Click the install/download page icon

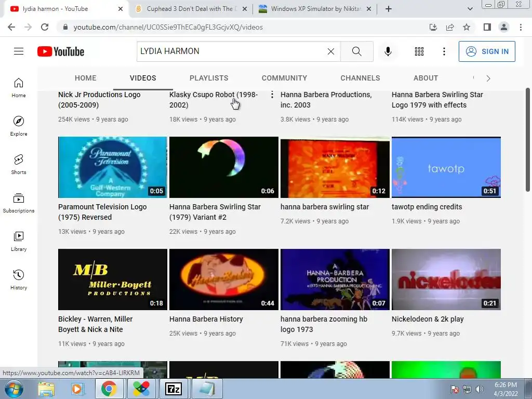pyautogui.click(x=433, y=27)
